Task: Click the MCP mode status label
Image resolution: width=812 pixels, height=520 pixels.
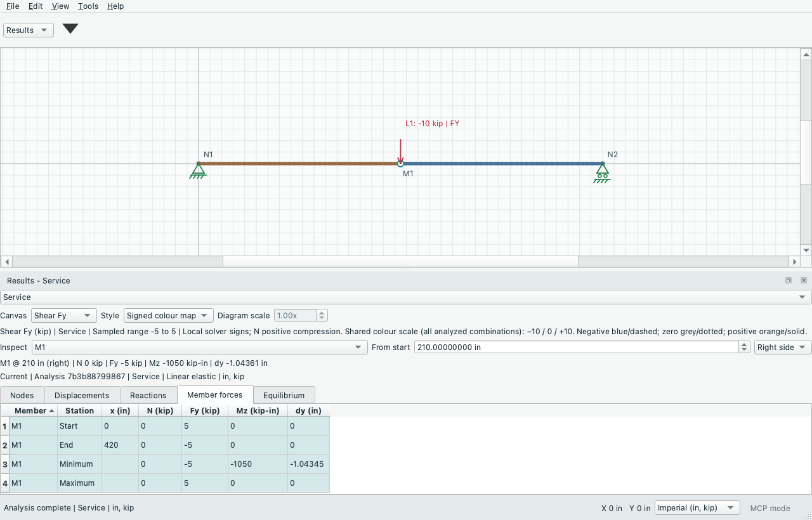Action: [x=770, y=508]
